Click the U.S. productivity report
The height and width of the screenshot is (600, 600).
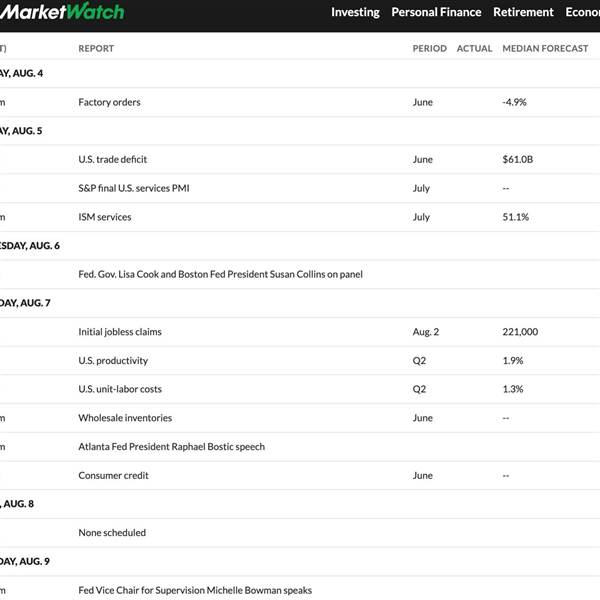pos(113,360)
